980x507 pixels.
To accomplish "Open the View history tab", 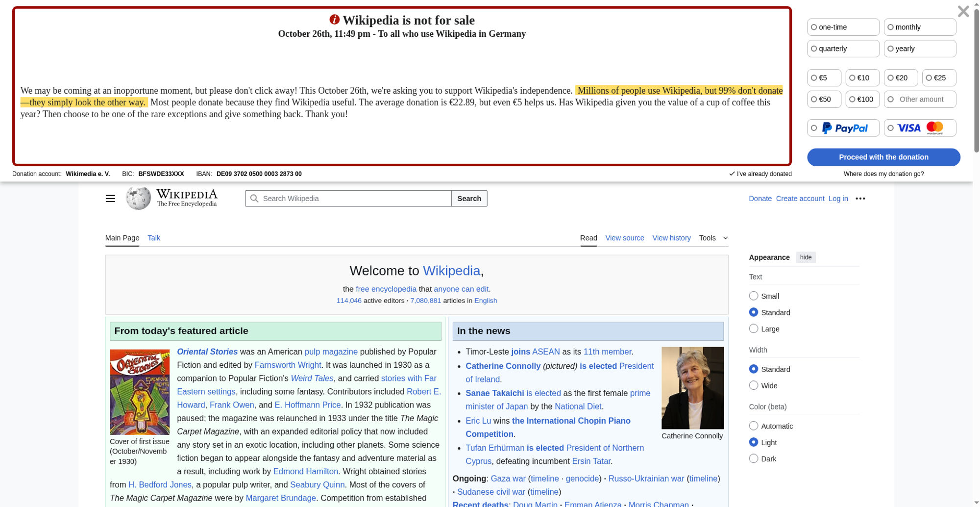I will [671, 238].
